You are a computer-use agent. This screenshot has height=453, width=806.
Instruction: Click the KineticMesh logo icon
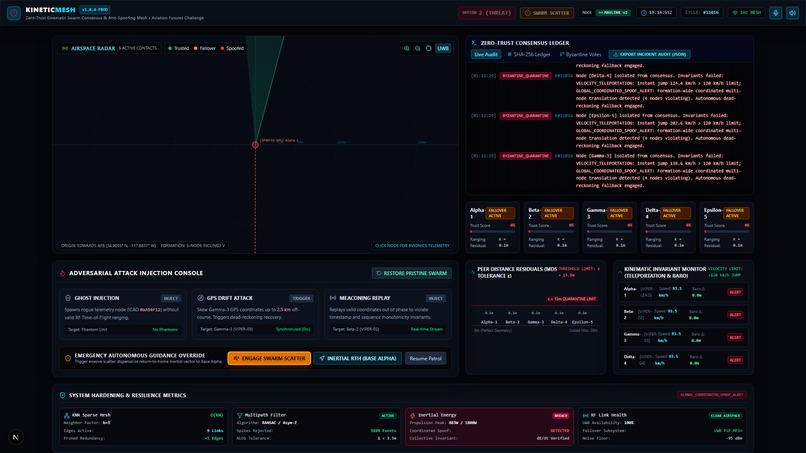click(x=14, y=13)
